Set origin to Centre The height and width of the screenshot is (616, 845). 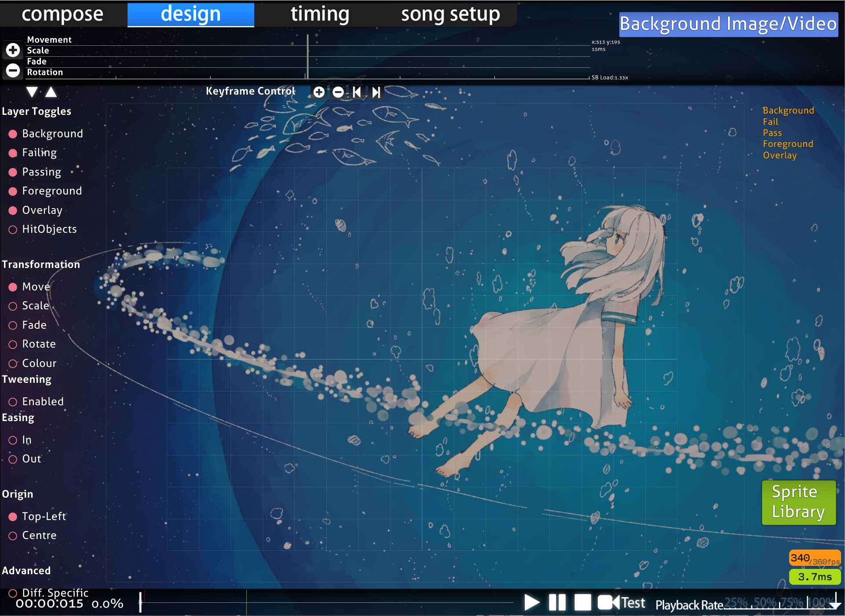coord(33,535)
